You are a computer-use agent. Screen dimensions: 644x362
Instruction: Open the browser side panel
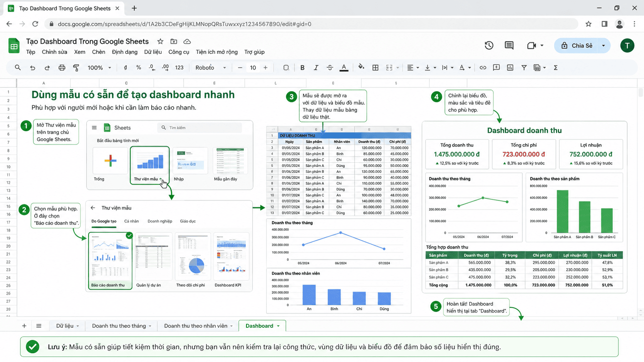tap(604, 24)
